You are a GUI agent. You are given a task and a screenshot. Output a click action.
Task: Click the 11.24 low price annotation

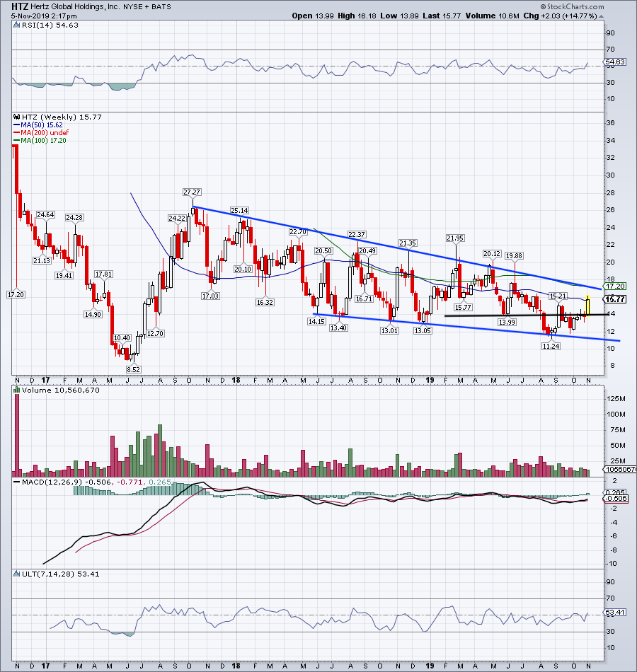point(551,347)
